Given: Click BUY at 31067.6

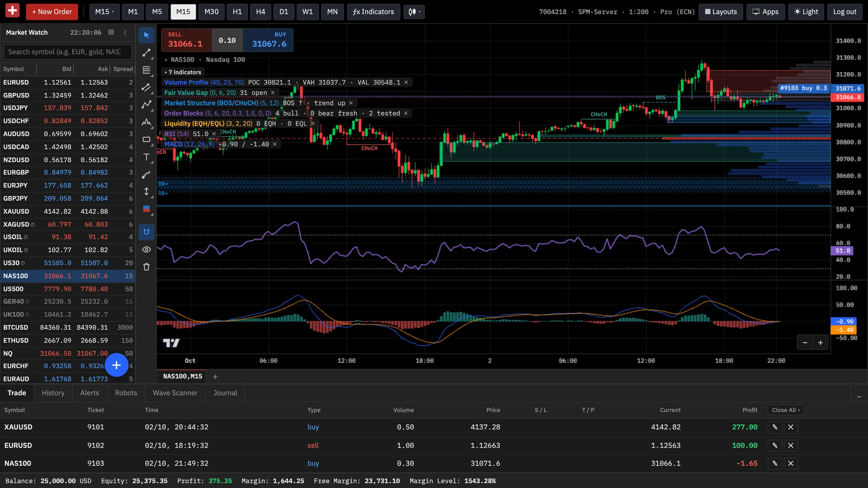Looking at the screenshot, I should click(x=268, y=40).
